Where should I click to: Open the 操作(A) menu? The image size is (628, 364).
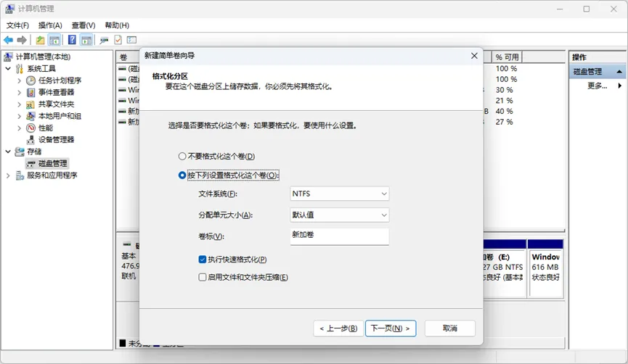click(x=50, y=25)
